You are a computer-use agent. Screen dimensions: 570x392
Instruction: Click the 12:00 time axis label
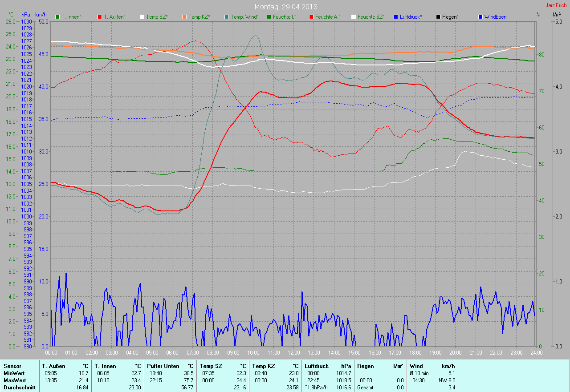tap(293, 353)
